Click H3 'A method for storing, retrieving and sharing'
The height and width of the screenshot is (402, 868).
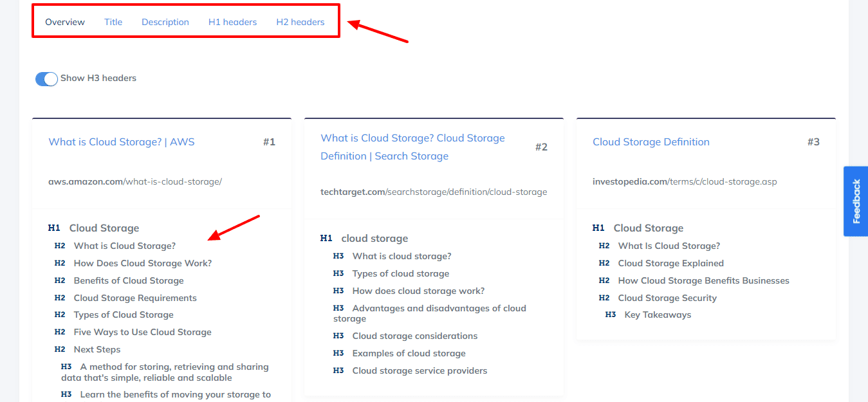[x=165, y=372]
